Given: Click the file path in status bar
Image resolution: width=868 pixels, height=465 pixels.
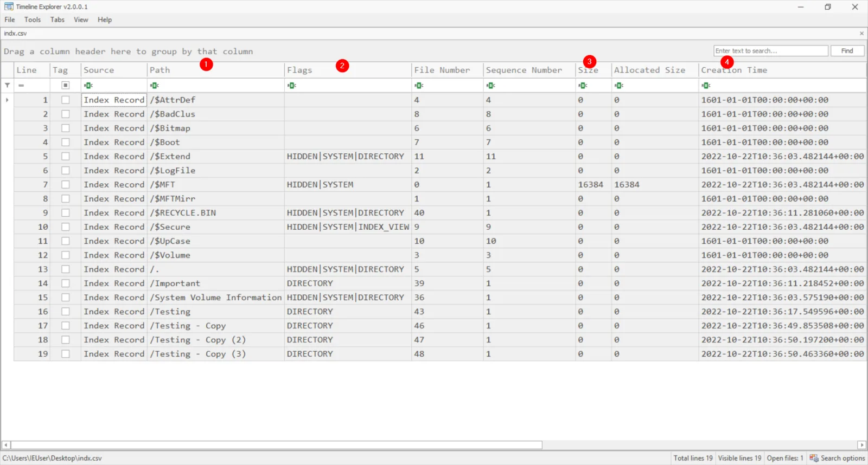Looking at the screenshot, I should 52,458.
